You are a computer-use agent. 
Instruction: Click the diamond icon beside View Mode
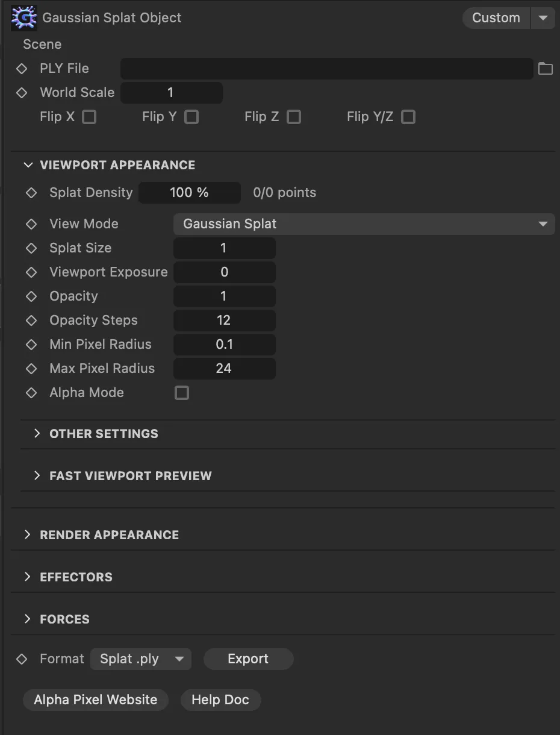point(31,224)
